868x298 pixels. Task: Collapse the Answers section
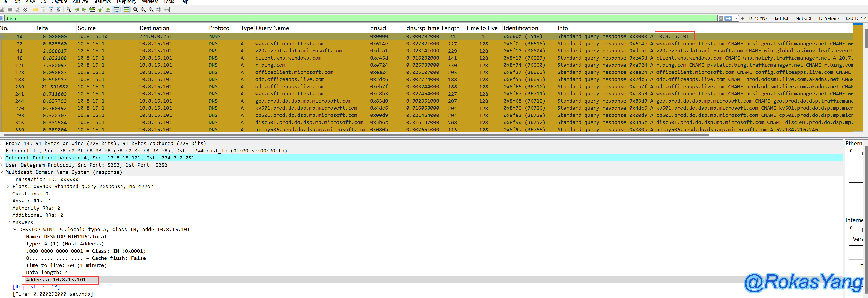click(8, 222)
